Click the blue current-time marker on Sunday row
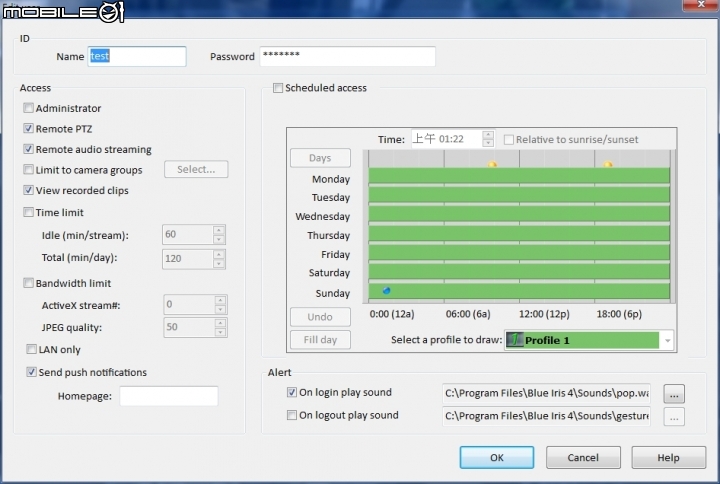 tap(386, 290)
